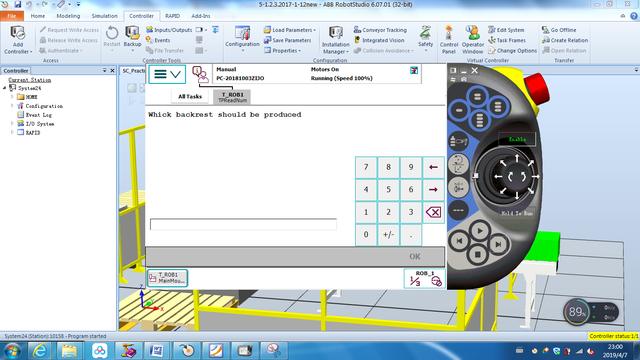Viewport: 640px width, 360px height.
Task: Switch to the Simulation ribbon tab
Action: 104,16
